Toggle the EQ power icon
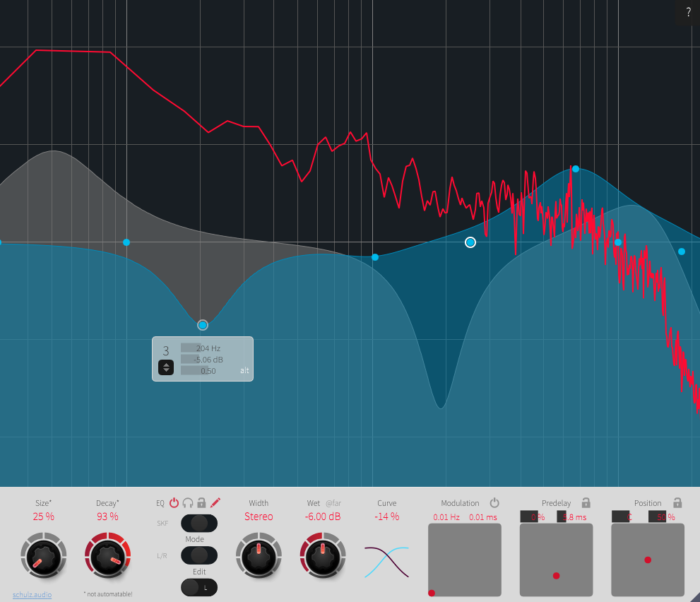The height and width of the screenshot is (602, 700). pyautogui.click(x=174, y=502)
